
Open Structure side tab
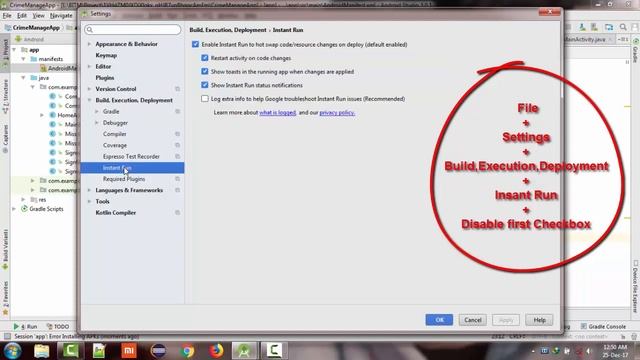coord(5,96)
